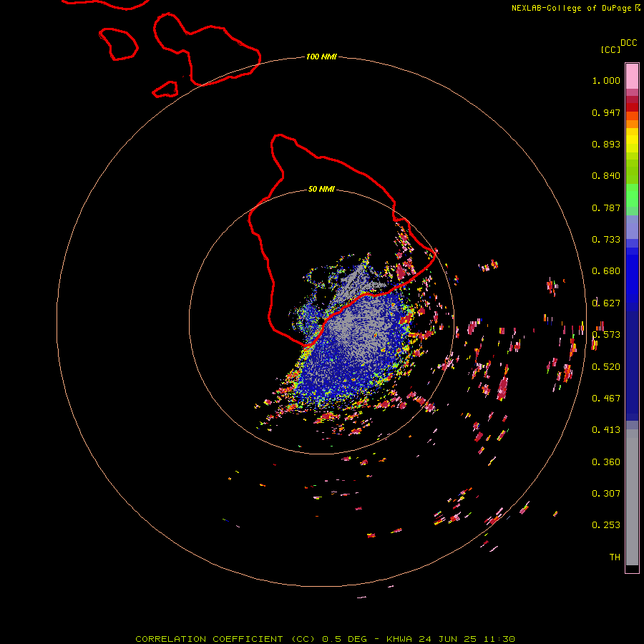Click the 100 NMI range ring label
Screen dimensions: 644x644
tap(321, 57)
